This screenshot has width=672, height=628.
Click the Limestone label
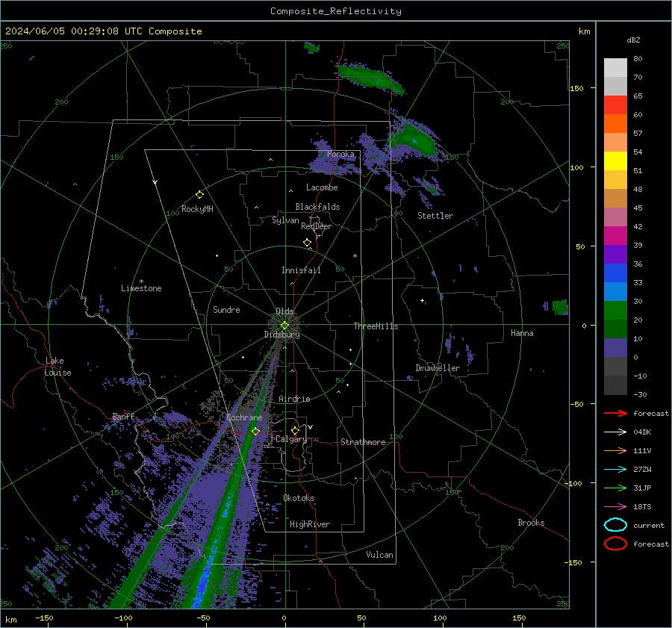(141, 288)
